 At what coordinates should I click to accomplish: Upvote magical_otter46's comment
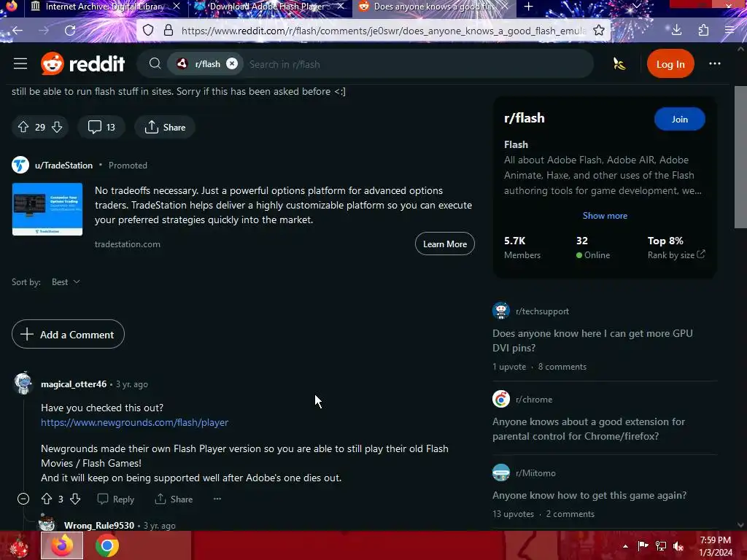pos(47,499)
